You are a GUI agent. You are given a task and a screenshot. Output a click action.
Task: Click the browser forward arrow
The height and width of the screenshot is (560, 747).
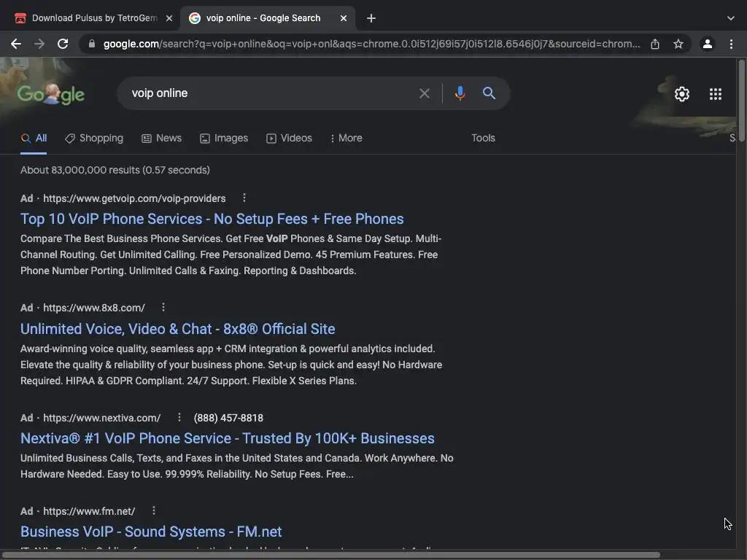39,44
